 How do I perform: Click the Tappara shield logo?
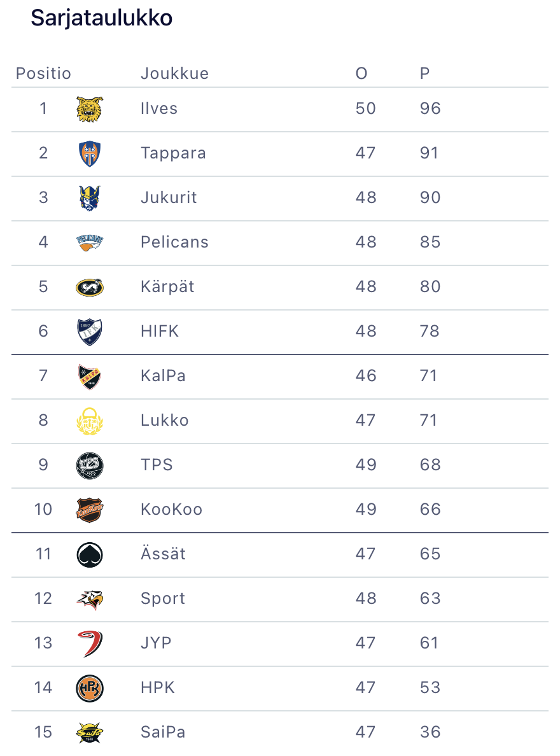point(89,153)
